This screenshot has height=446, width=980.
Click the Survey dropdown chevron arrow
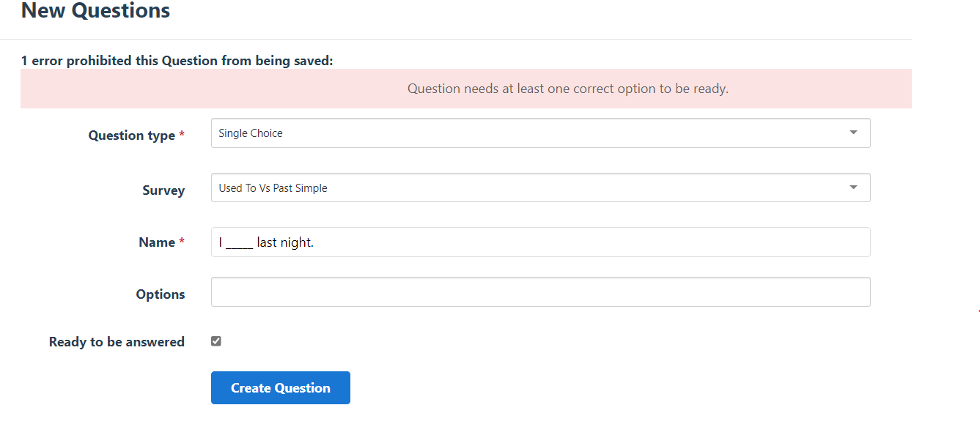tap(852, 187)
